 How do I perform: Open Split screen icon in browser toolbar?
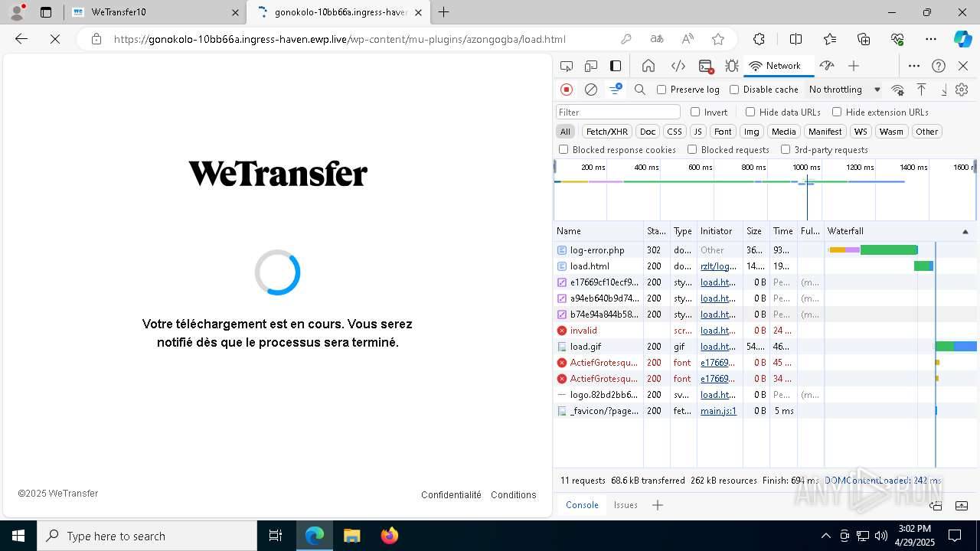pyautogui.click(x=795, y=39)
